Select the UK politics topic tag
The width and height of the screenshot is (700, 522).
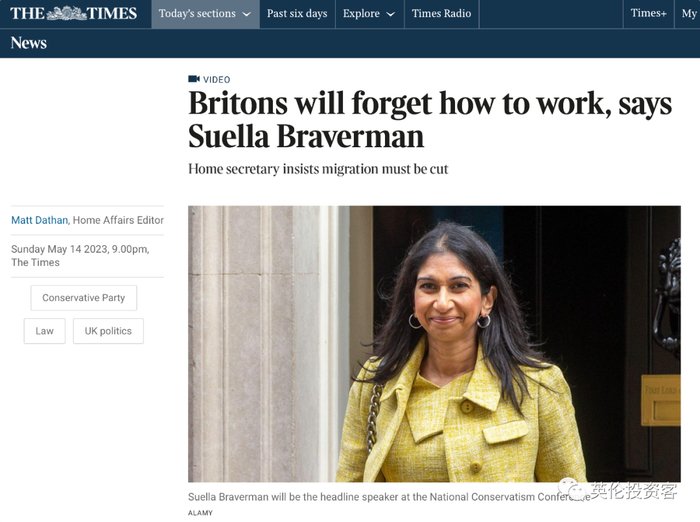108,331
